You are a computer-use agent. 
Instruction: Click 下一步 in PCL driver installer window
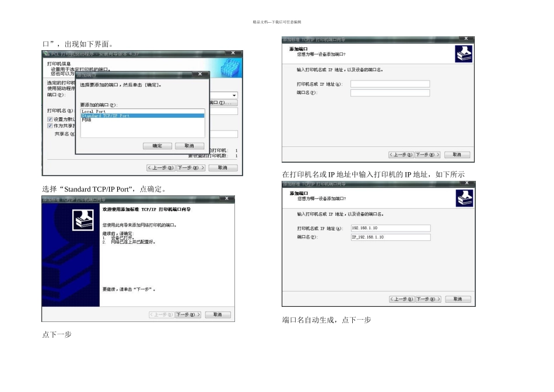191,167
